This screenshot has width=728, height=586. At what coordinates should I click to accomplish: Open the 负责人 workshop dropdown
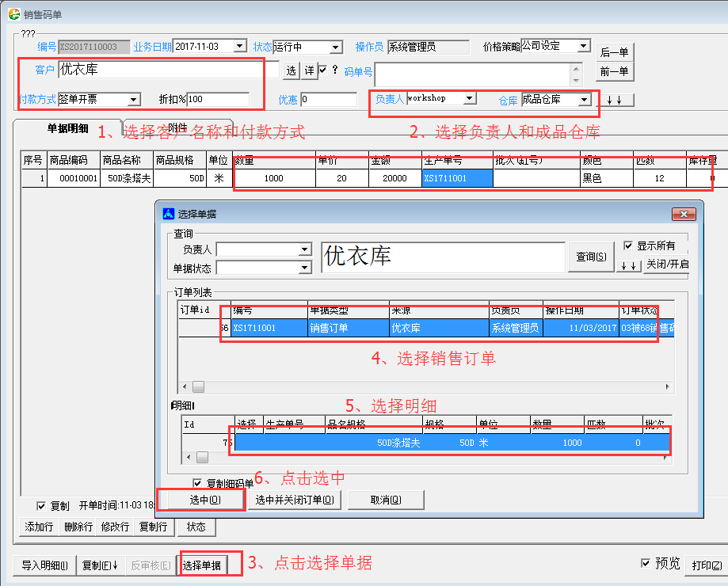click(470, 98)
